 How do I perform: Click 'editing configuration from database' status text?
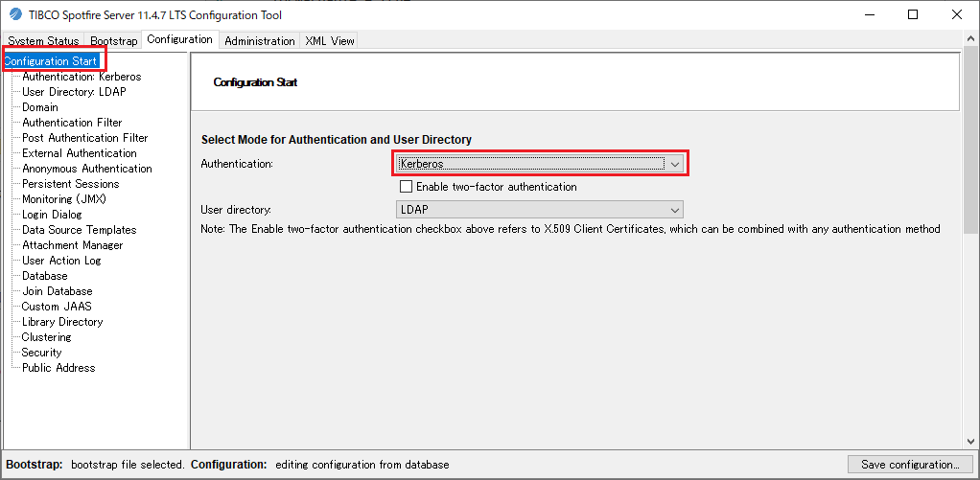click(362, 465)
